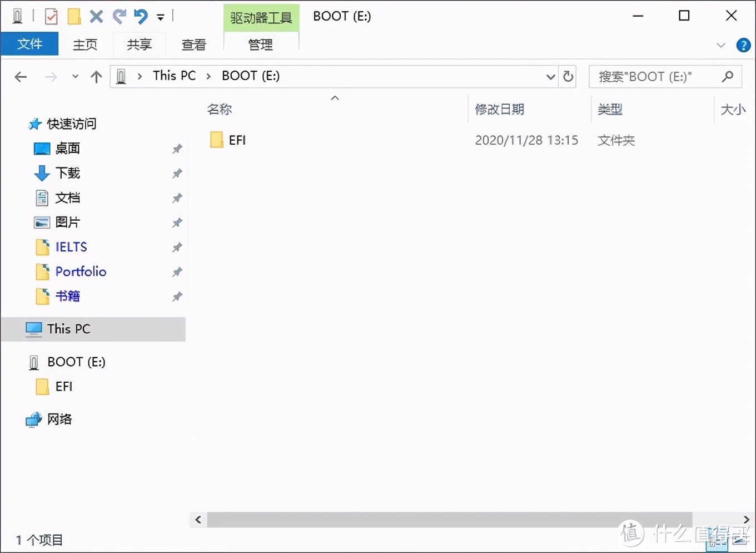Navigate back with the left arrow
This screenshot has width=756, height=553.
tap(21, 77)
